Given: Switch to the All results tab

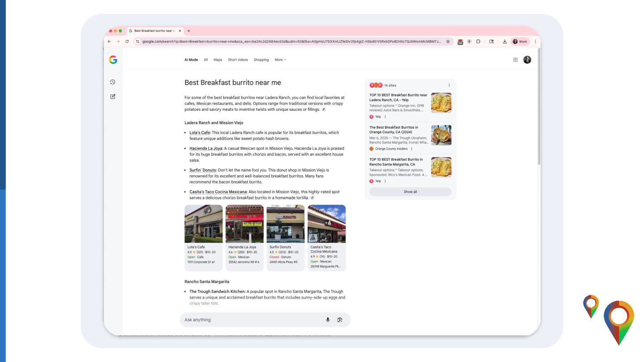Looking at the screenshot, I should pyautogui.click(x=206, y=60).
